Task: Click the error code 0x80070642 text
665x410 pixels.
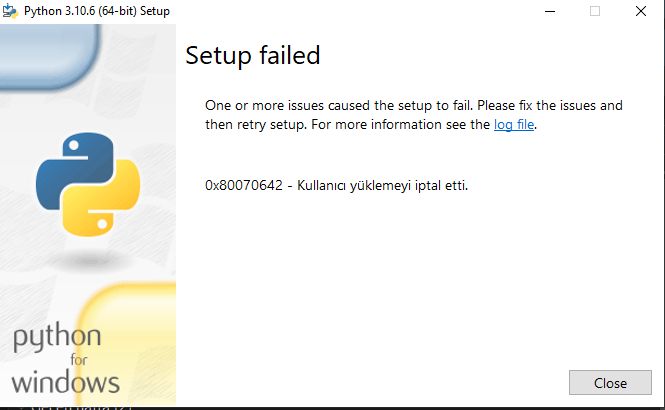Action: tap(244, 185)
